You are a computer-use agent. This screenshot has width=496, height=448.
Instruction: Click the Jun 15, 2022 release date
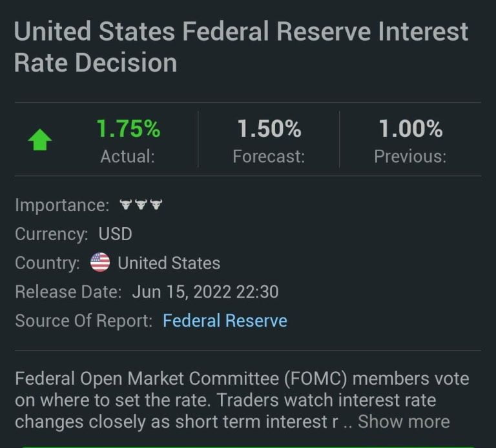(x=205, y=292)
